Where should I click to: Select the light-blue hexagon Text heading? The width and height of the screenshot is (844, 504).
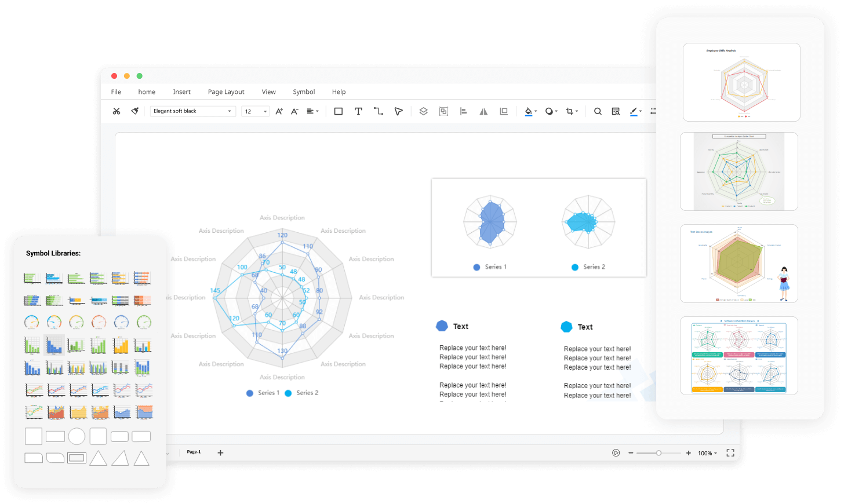pos(577,327)
